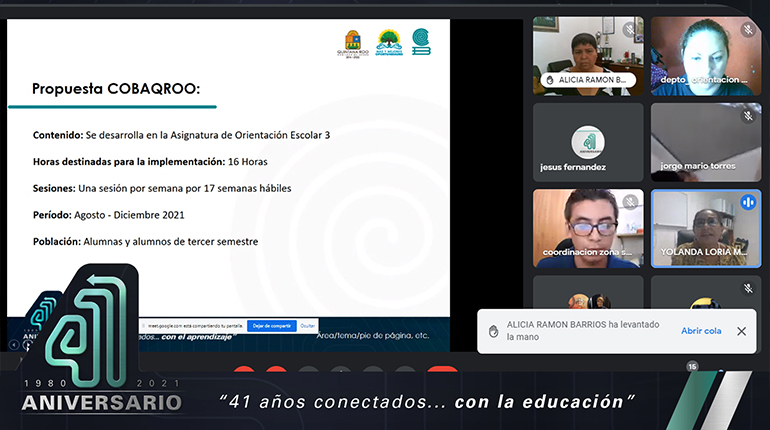
Task: Click the Propuesta COBAQROO slide title
Action: 116,88
